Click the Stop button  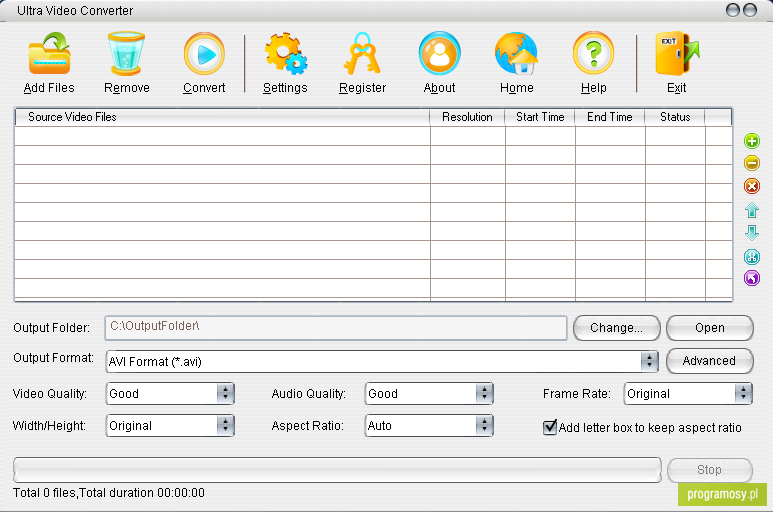point(710,470)
